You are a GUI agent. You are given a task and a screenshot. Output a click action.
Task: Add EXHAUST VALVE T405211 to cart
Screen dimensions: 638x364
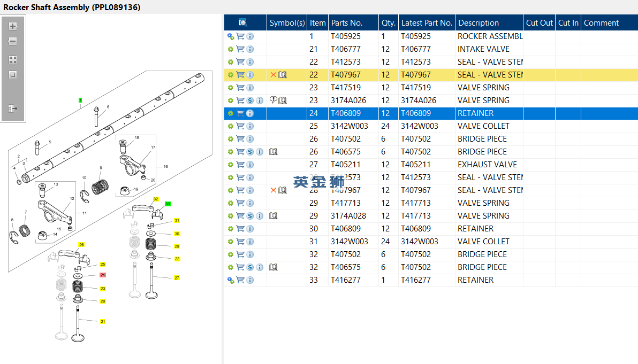click(x=240, y=165)
